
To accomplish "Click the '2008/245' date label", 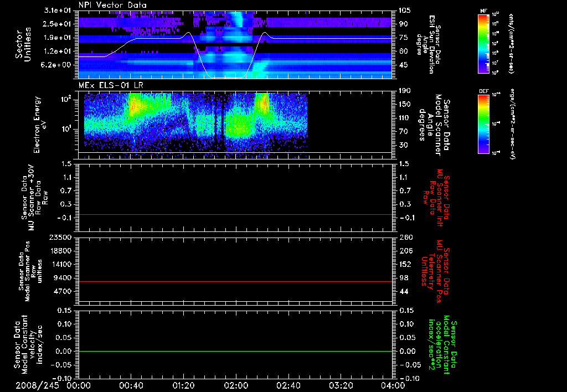I will click(x=37, y=385).
